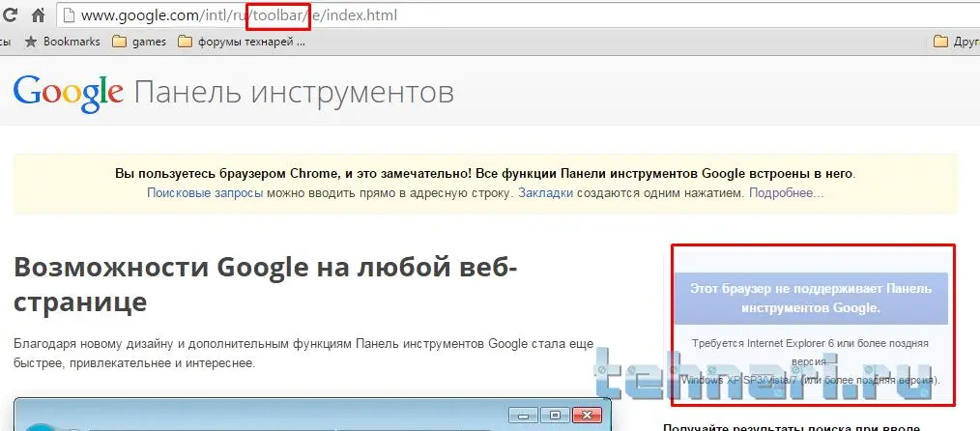Open the partially visible right bookmarks folder

pyautogui.click(x=956, y=42)
